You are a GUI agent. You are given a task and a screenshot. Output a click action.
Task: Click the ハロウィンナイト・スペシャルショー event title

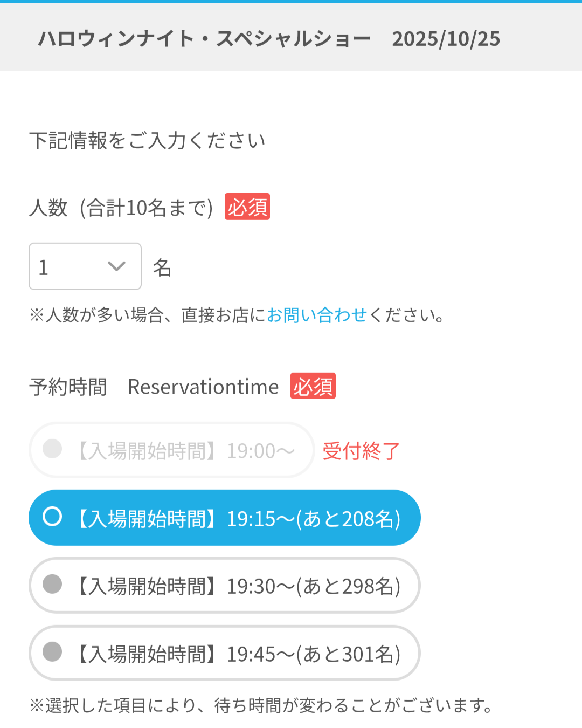coord(205,39)
